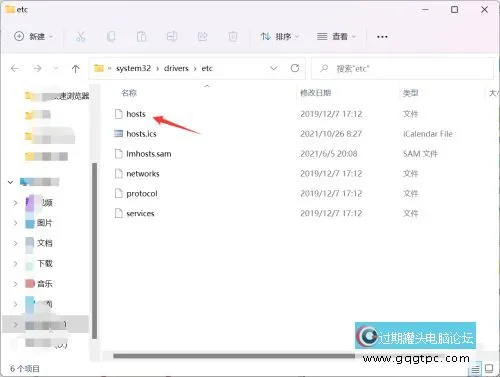This screenshot has height=377, width=500.
Task: Select the hosts.ics file
Action: (x=141, y=134)
